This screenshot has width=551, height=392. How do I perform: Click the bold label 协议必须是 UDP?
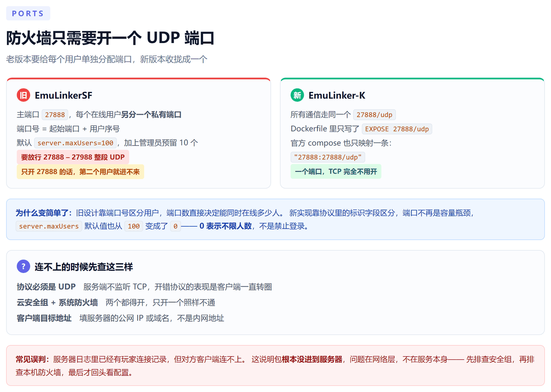tap(46, 287)
